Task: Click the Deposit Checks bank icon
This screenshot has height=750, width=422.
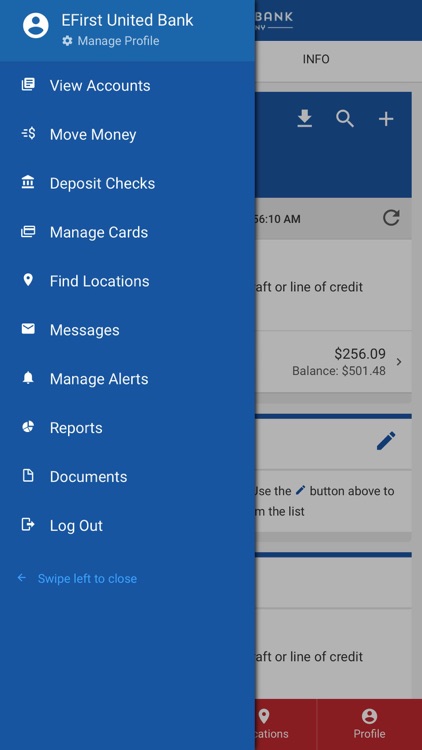Action: 28,183
